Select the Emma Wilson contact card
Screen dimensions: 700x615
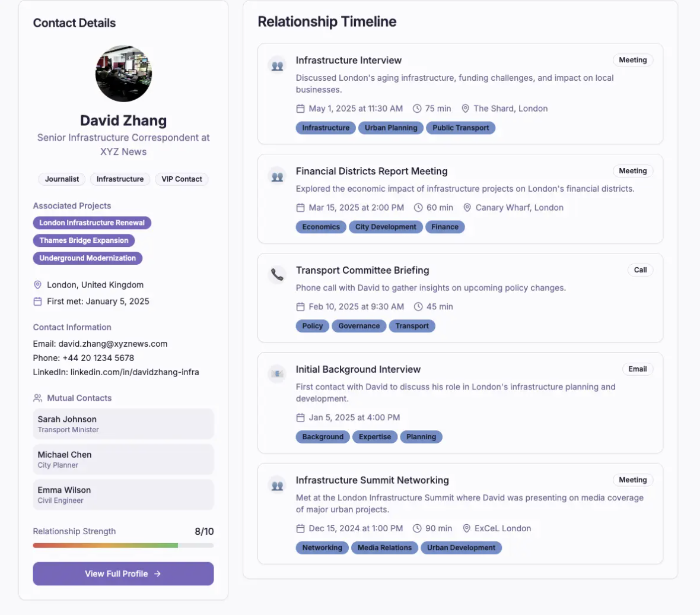coord(123,494)
